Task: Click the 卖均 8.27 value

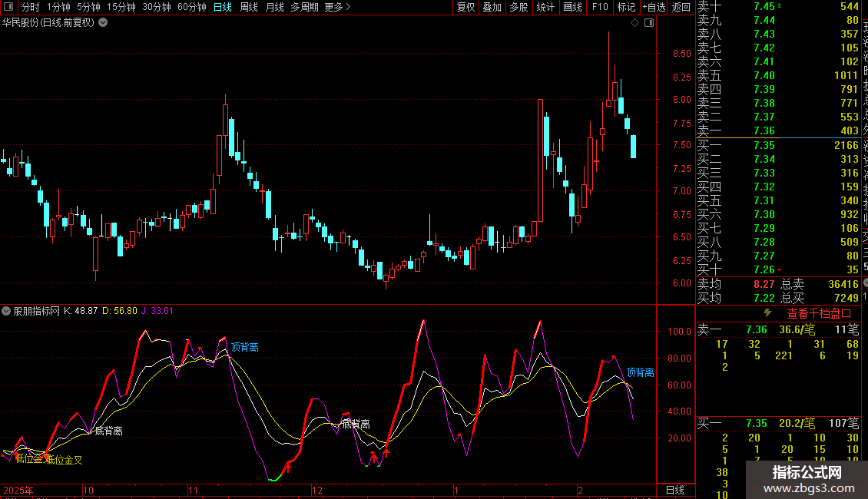Action: click(764, 284)
